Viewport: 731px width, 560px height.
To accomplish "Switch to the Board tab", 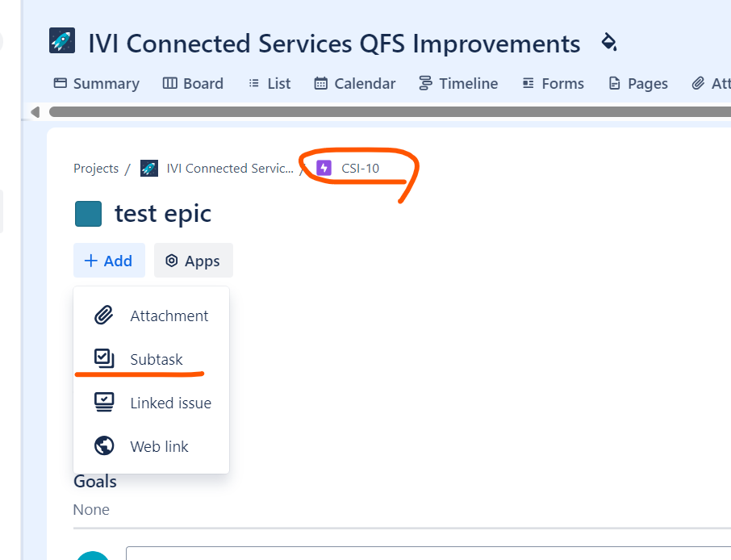I will click(193, 83).
